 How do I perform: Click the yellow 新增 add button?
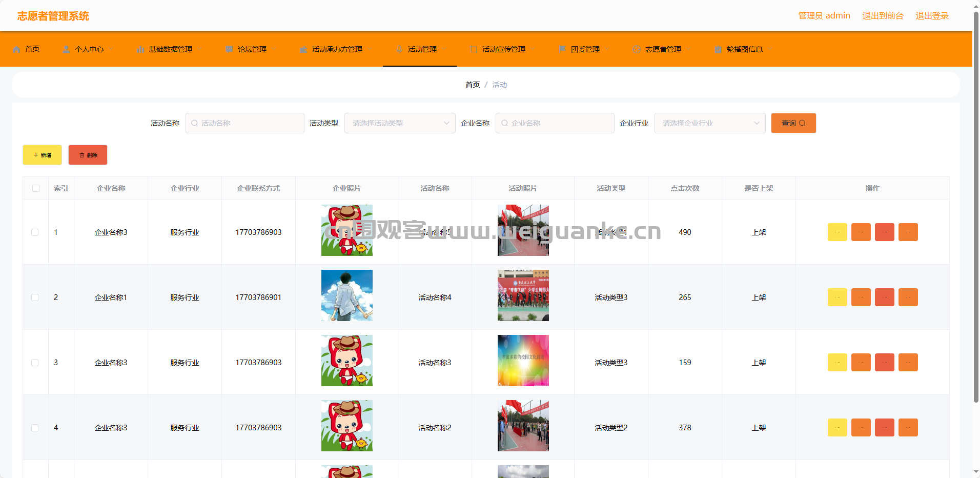pos(42,155)
